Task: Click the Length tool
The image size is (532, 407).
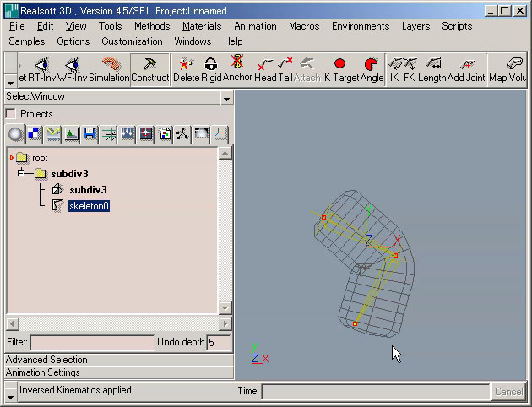Action: [432, 69]
